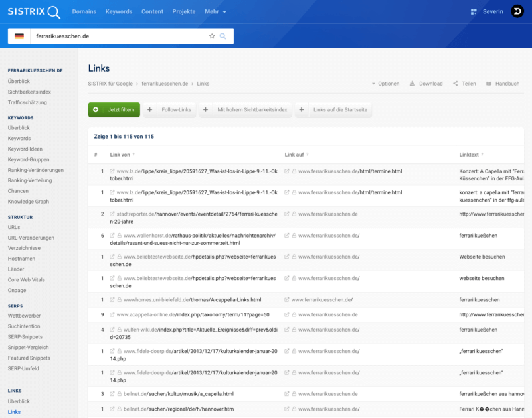Add the Follow-Links filter

click(x=169, y=109)
